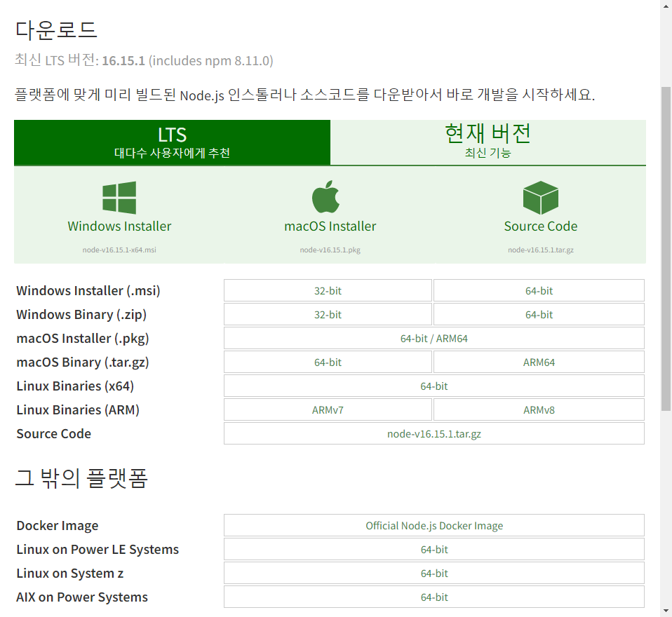
Task: Download macOS Installer 64-bit / ARM64
Action: pos(434,339)
